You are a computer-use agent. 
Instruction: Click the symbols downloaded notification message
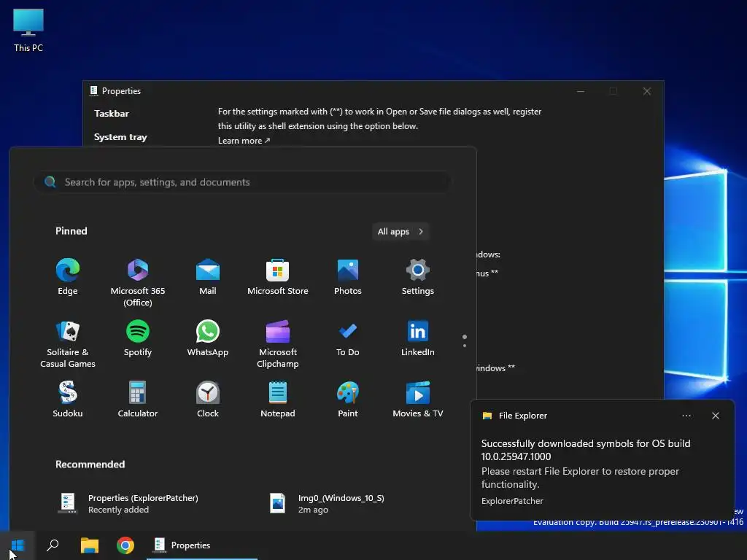click(x=586, y=450)
